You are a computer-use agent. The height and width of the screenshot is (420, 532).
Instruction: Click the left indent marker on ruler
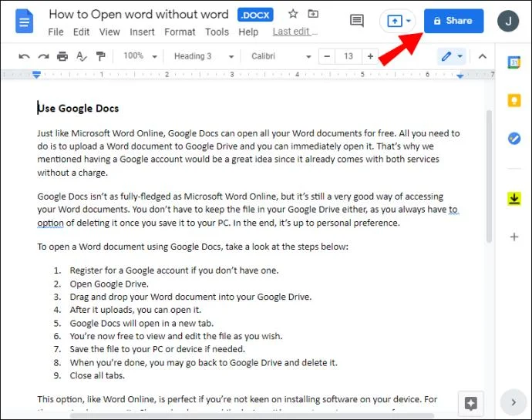pyautogui.click(x=37, y=75)
